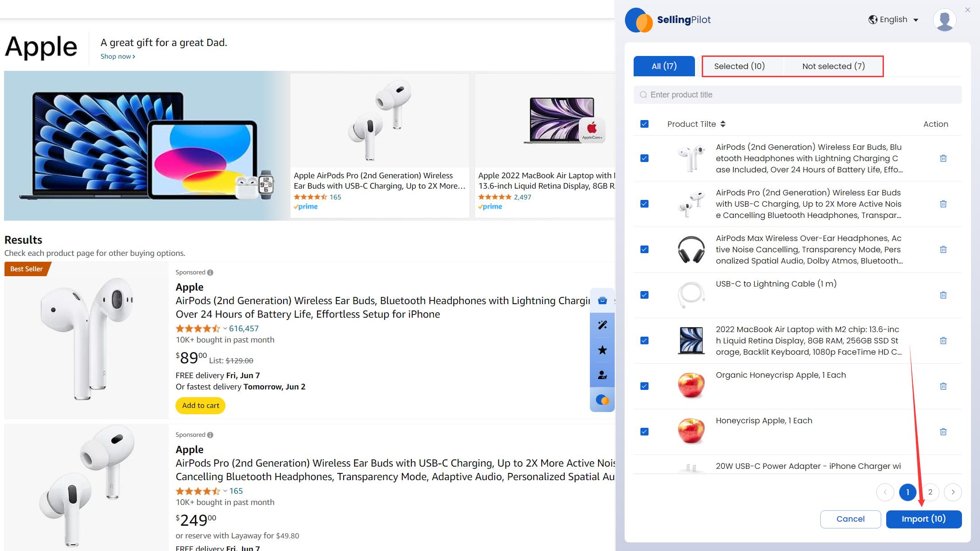980x551 pixels.
Task: Click AirPods Max thumbnail in panel
Action: coord(691,250)
